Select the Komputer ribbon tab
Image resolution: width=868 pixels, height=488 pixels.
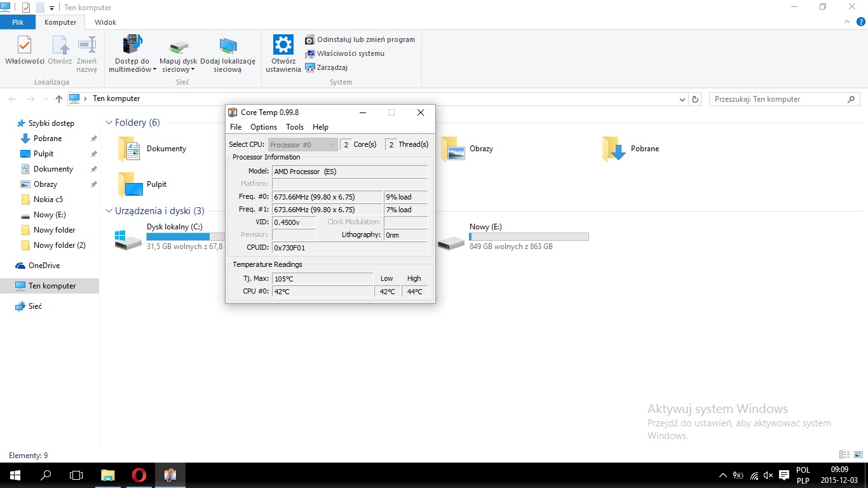(x=60, y=22)
